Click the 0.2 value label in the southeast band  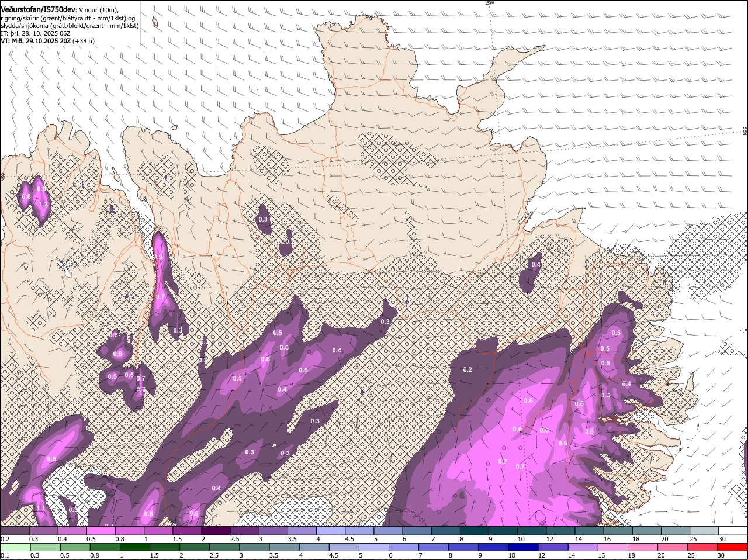pyautogui.click(x=467, y=369)
